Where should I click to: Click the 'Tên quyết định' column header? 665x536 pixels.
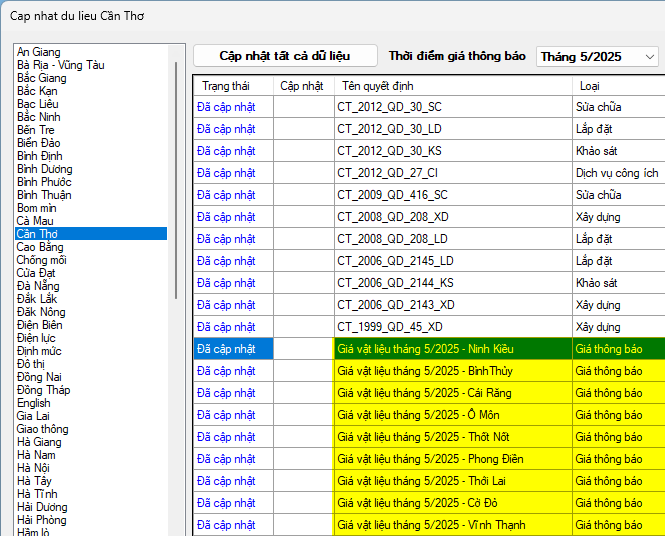(x=453, y=86)
